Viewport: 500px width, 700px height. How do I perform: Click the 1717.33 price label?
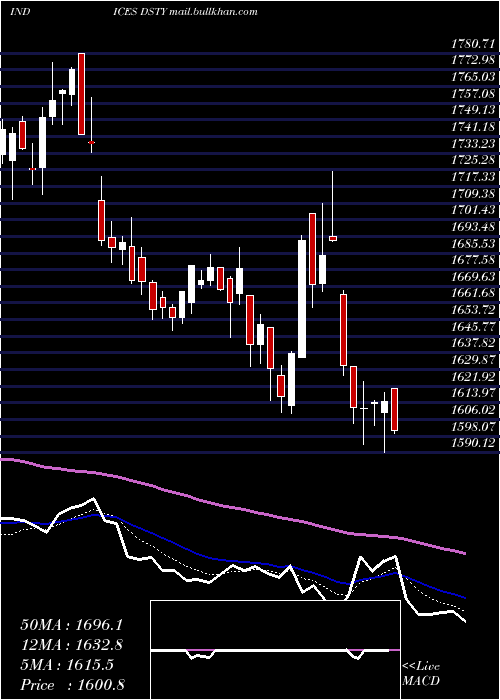click(473, 177)
